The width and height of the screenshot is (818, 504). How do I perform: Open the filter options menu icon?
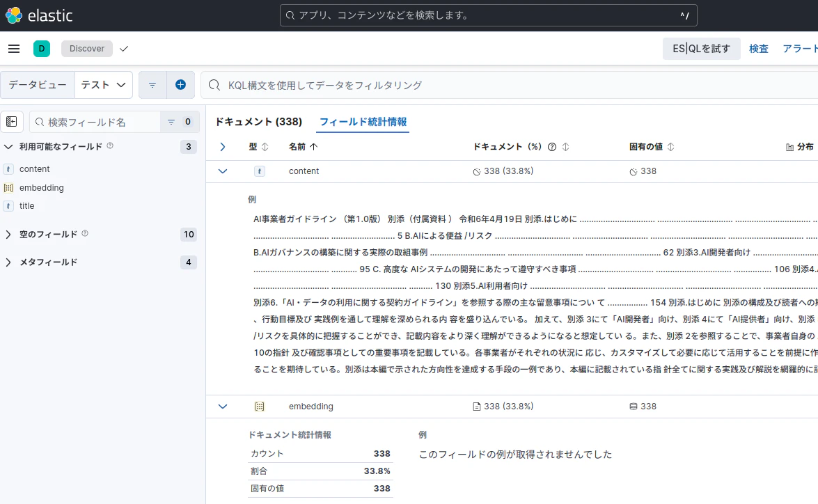pos(152,85)
